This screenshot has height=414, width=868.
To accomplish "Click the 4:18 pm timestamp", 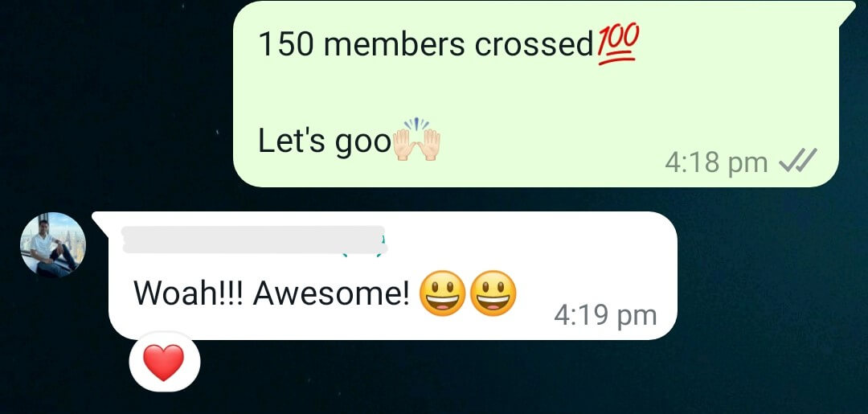I will [x=716, y=162].
